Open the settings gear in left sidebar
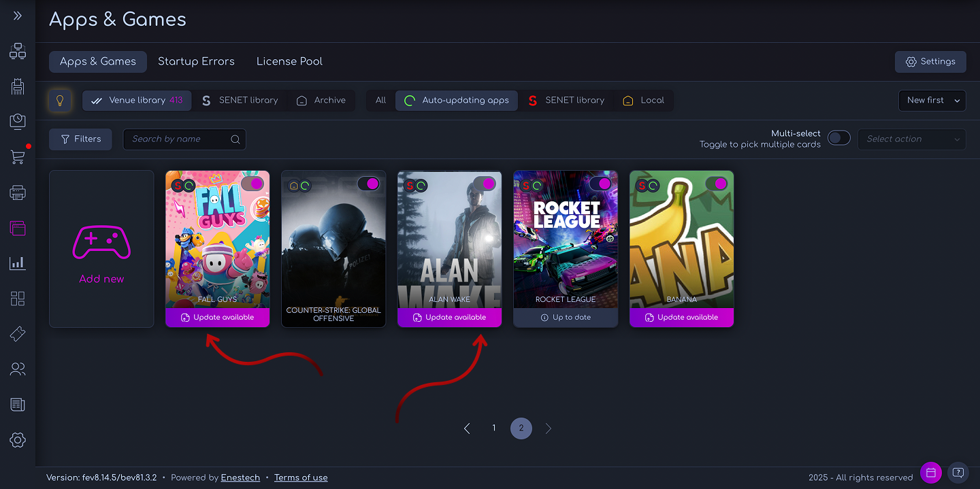 point(18,440)
